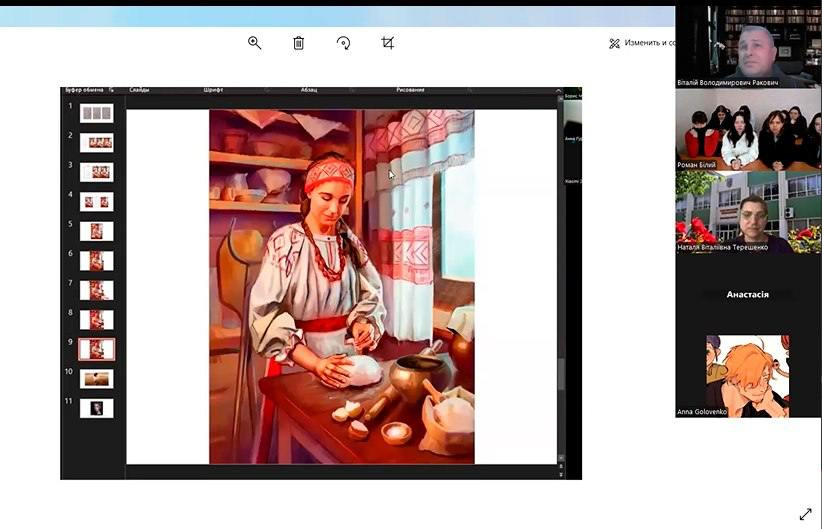Click the name label 'Віталій Володимирович Ракович'

click(x=728, y=82)
